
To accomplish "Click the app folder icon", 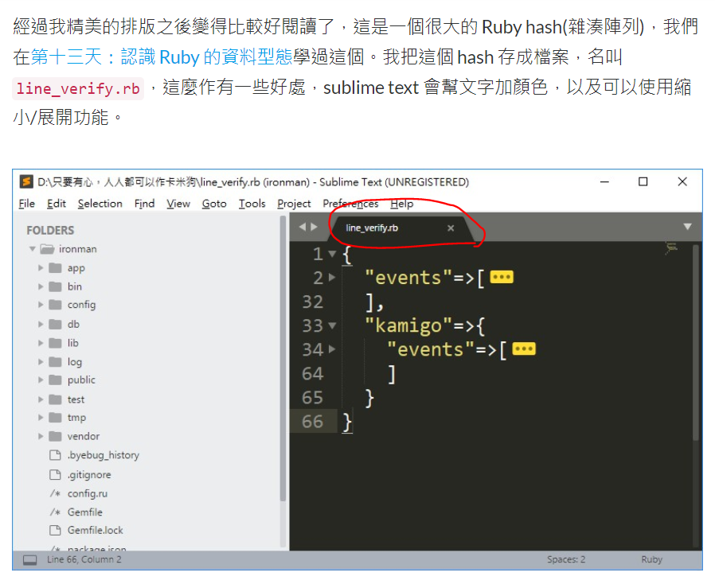I will [55, 267].
